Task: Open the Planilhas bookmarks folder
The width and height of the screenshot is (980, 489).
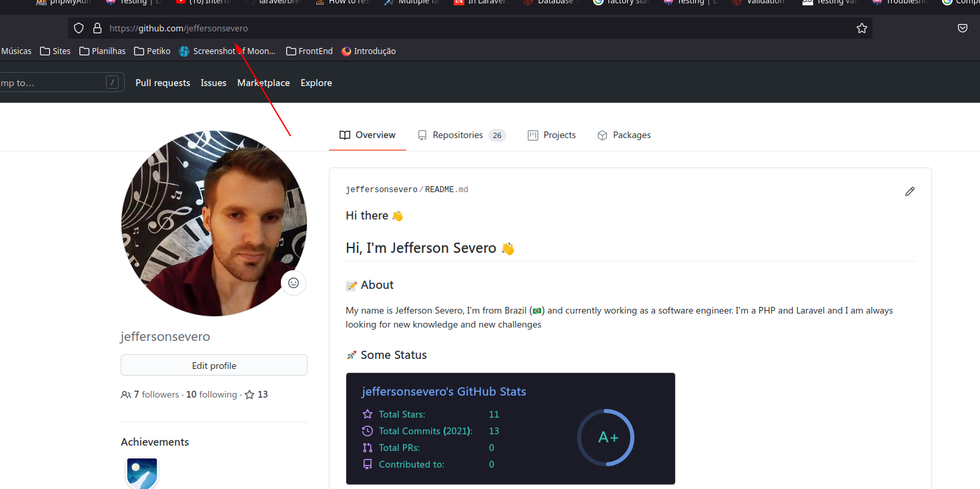Action: [103, 51]
